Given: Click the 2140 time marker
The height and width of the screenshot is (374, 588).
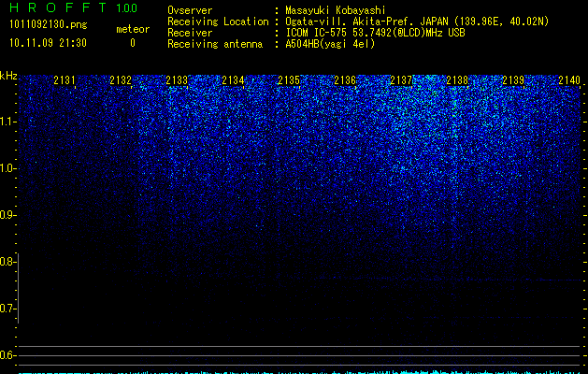Looking at the screenshot, I should pyautogui.click(x=569, y=79).
